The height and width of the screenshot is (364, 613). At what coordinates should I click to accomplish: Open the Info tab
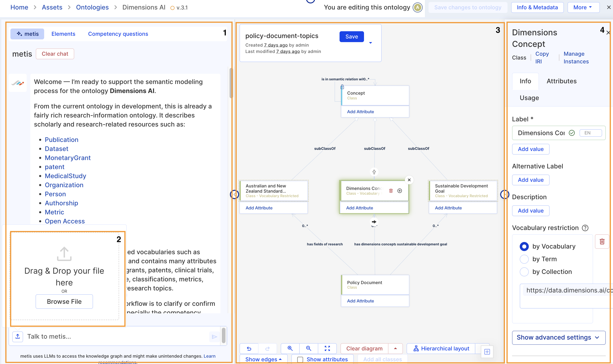click(525, 81)
